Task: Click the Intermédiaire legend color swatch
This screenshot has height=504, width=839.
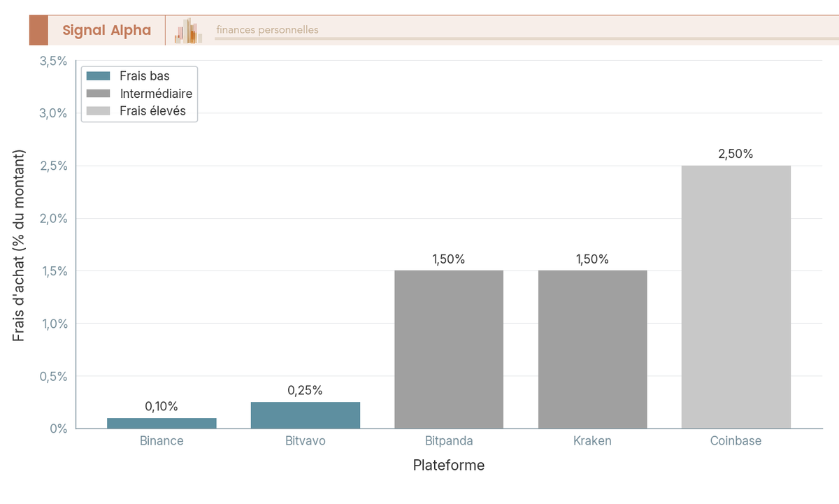Action: pyautogui.click(x=98, y=94)
